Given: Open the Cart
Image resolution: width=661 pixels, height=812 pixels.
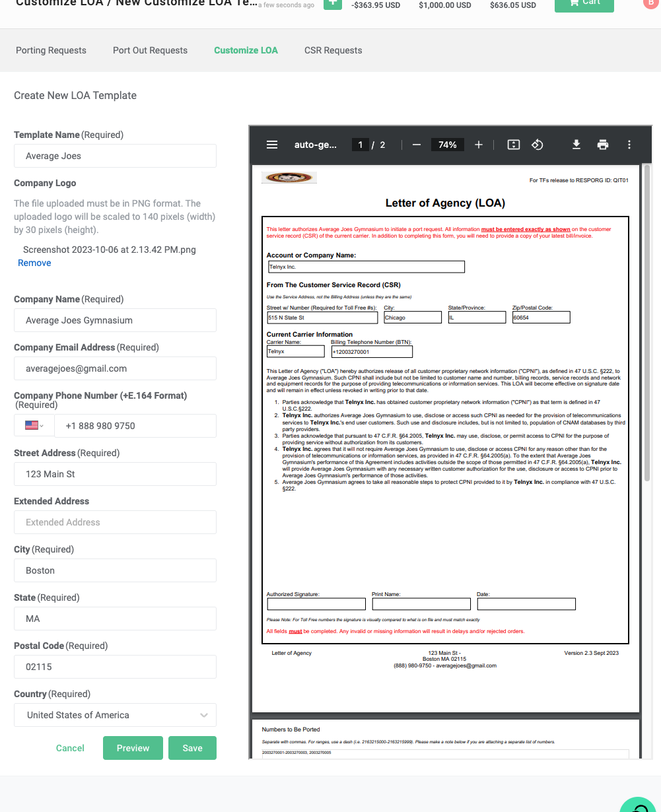Looking at the screenshot, I should click(584, 5).
